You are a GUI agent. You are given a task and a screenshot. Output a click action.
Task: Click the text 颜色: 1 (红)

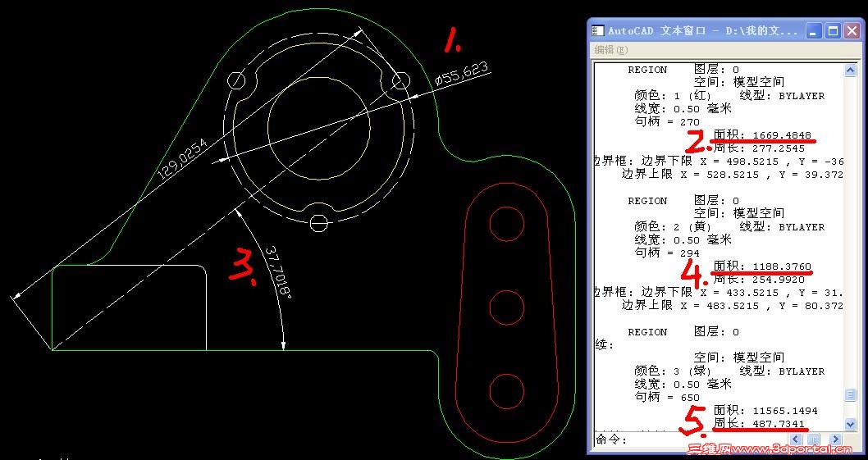point(673,96)
